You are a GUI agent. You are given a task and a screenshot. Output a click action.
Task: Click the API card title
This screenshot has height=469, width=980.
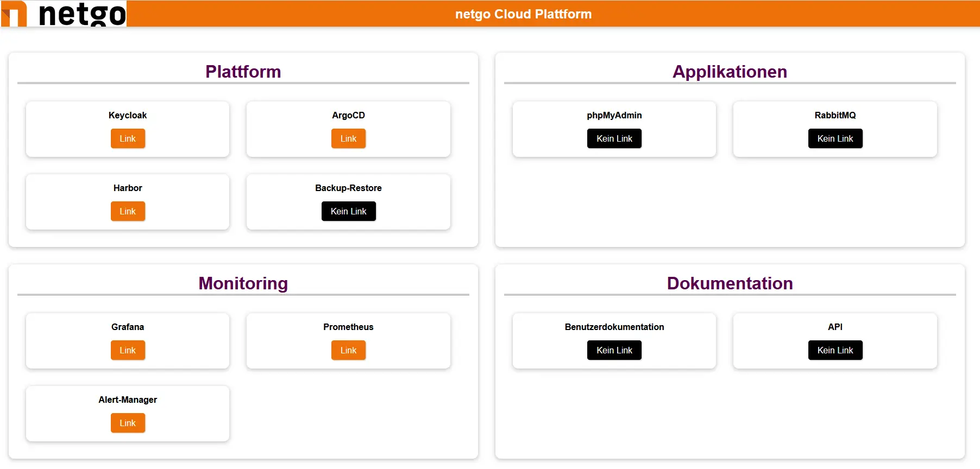tap(835, 327)
